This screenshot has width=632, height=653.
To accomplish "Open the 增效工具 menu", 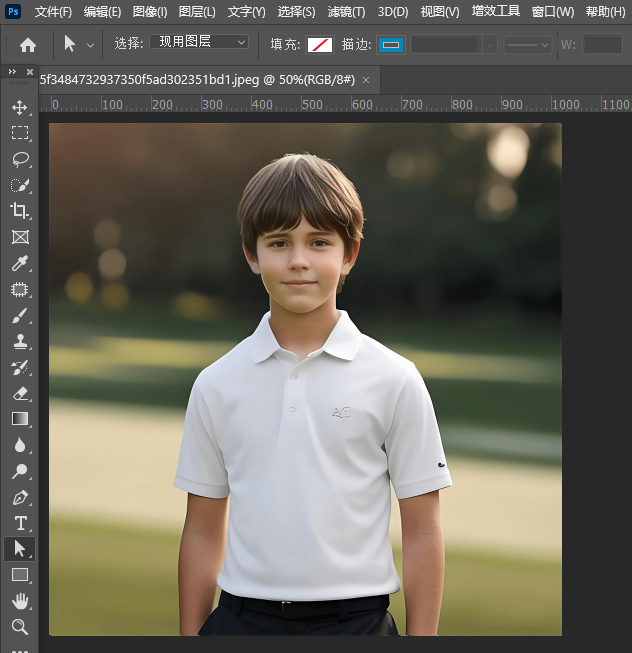I will point(495,11).
